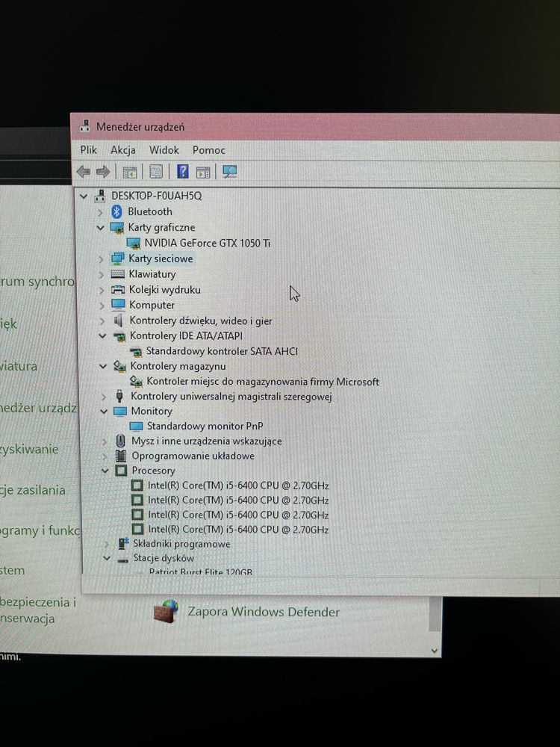Collapse the Stacje dysków category

pyautogui.click(x=107, y=558)
